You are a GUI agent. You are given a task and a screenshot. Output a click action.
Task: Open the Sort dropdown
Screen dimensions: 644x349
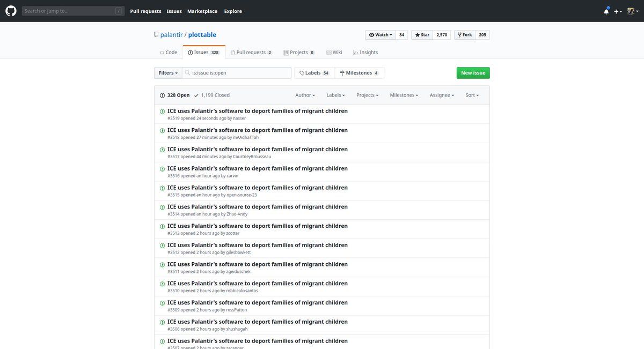pos(472,95)
